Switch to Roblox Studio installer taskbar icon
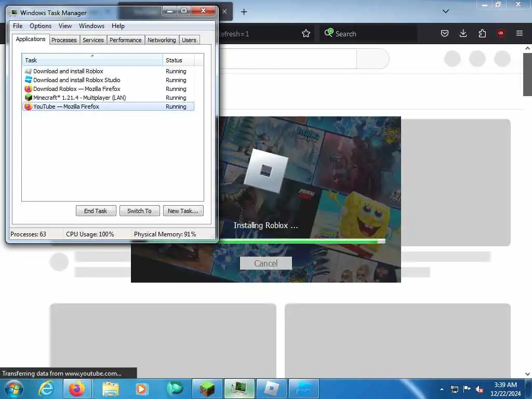 point(303,389)
